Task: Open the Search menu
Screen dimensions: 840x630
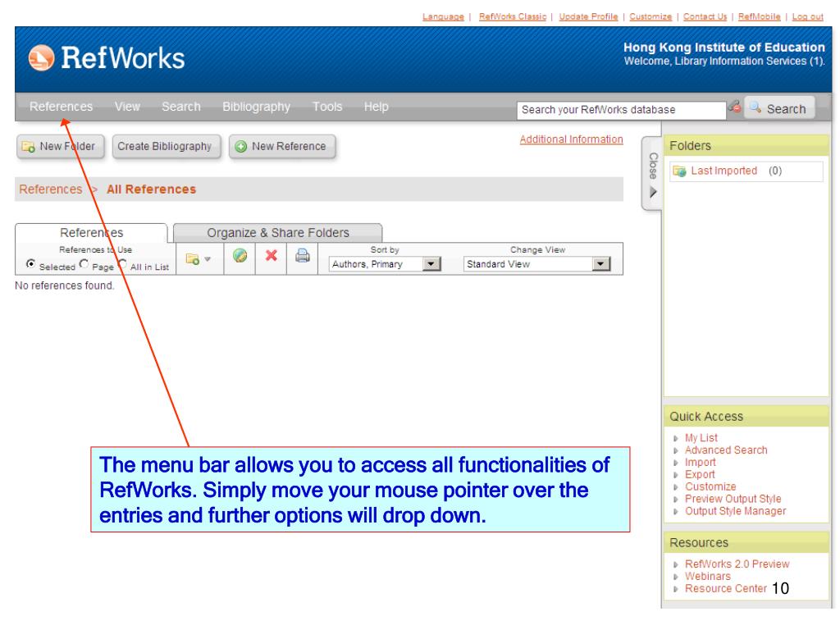Action: (x=181, y=107)
